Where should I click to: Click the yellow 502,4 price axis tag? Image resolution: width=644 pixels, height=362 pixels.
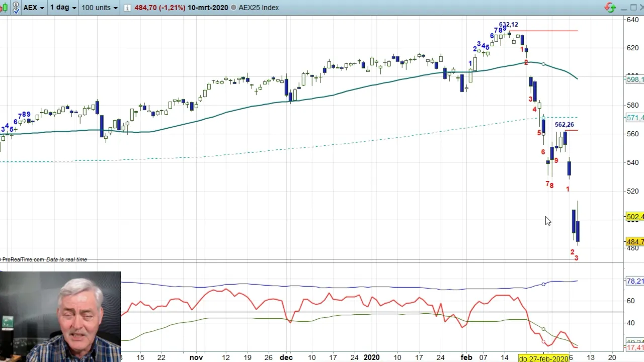(x=635, y=217)
